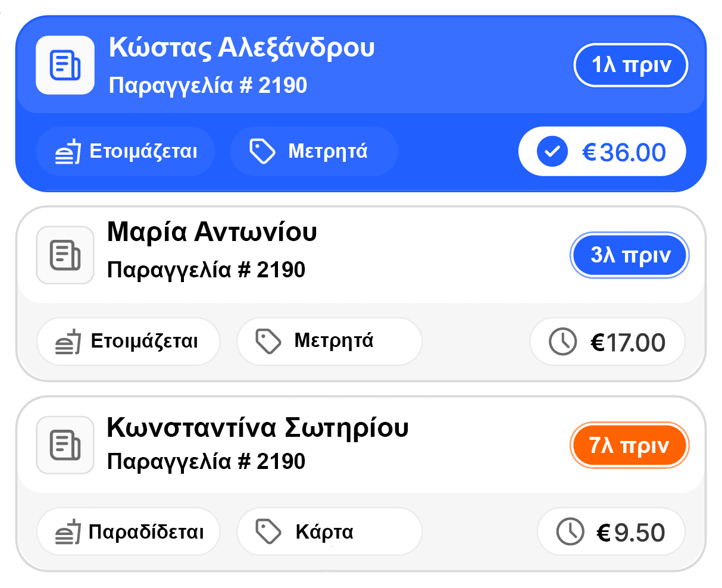Select the blue 3λ πριν badge
Viewport: 722px width, 588px height.
coord(630,255)
